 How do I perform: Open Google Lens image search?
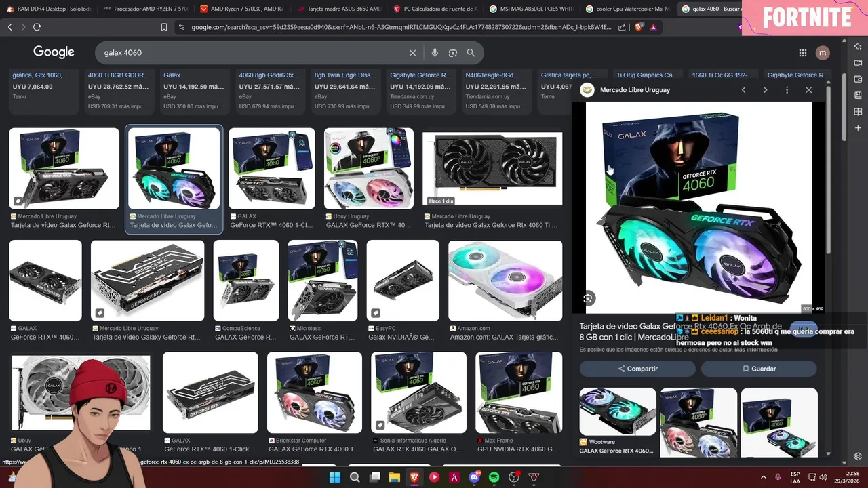coord(453,53)
